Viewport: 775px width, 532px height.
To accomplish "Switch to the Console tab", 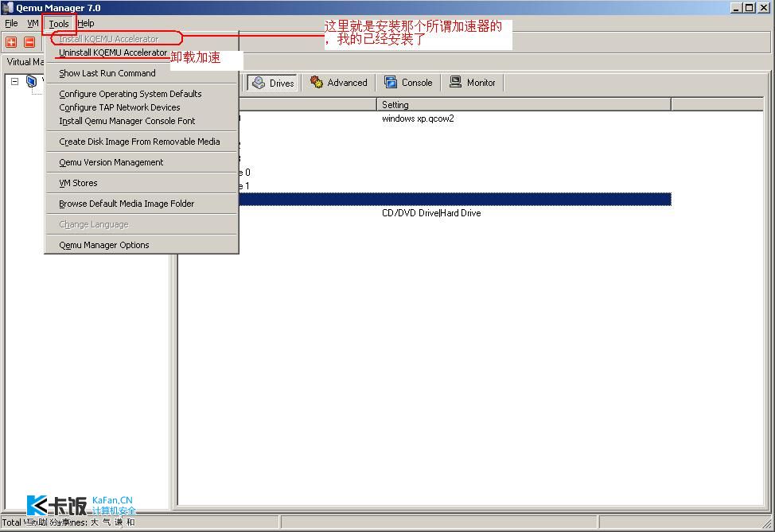I will [x=408, y=83].
